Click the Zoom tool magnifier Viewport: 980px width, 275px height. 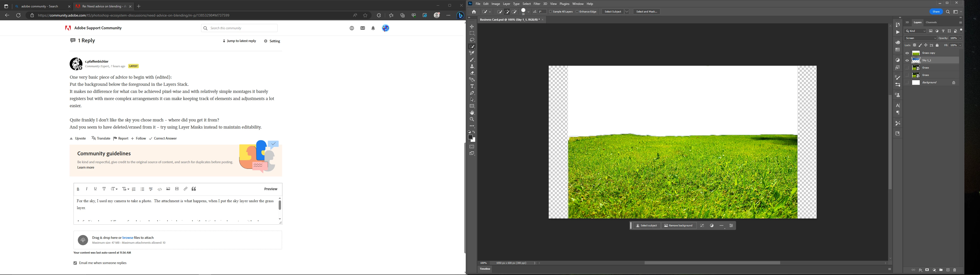(x=472, y=119)
